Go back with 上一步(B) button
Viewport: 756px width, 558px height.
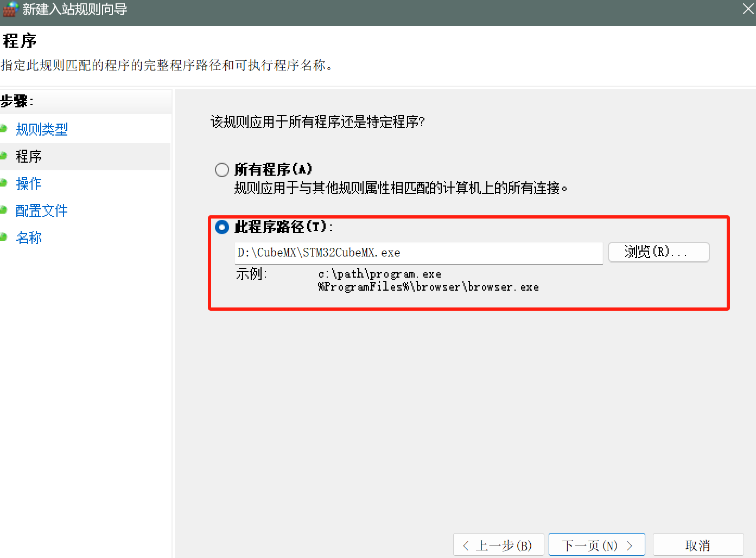tap(498, 545)
